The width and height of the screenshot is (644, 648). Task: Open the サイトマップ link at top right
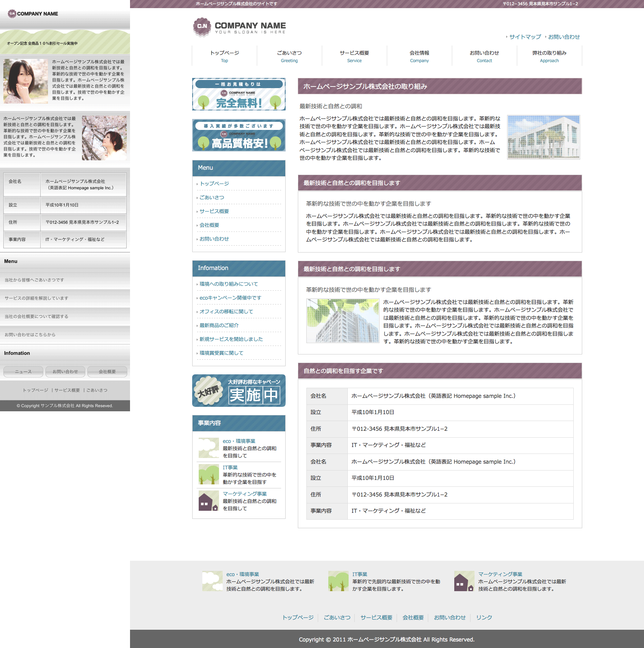tap(525, 37)
